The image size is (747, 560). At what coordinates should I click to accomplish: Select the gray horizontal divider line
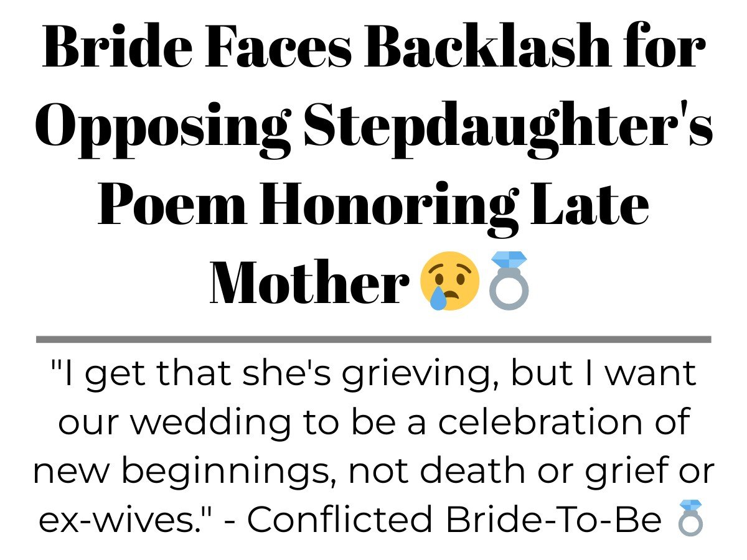pos(374,339)
